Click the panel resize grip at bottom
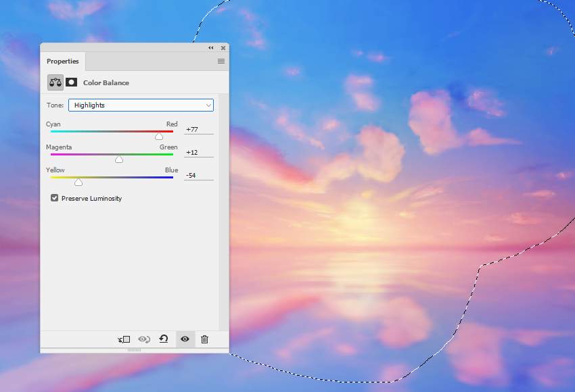Screen dimensions: 575x392 pyautogui.click(x=134, y=350)
